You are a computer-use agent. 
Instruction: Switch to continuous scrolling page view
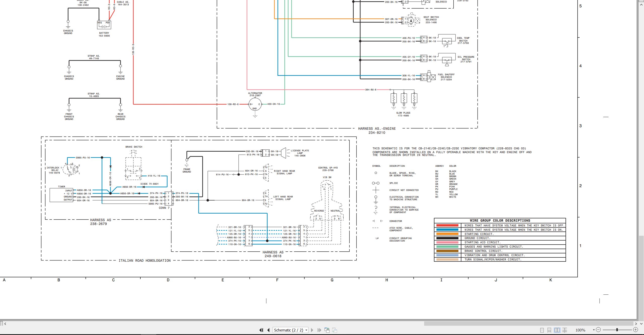pyautogui.click(x=549, y=330)
